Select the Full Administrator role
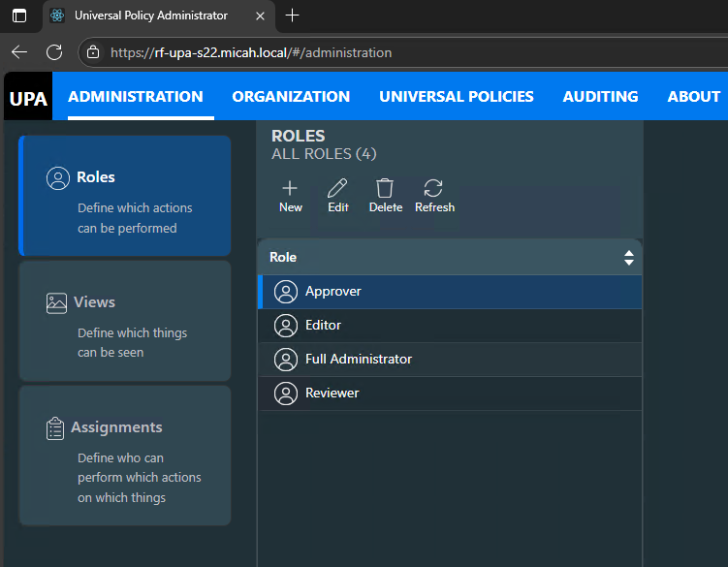 449,360
